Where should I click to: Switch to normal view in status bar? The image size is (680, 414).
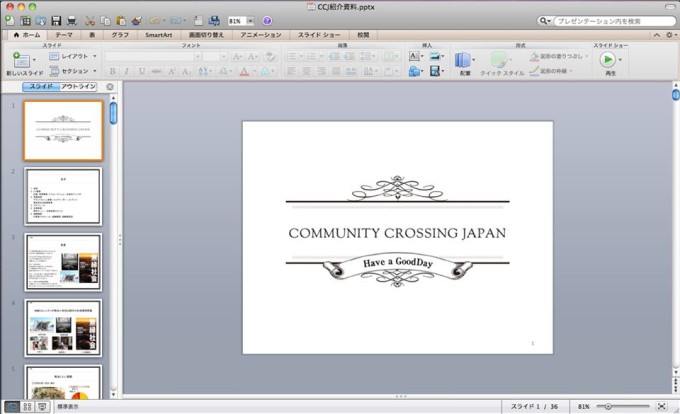point(12,407)
